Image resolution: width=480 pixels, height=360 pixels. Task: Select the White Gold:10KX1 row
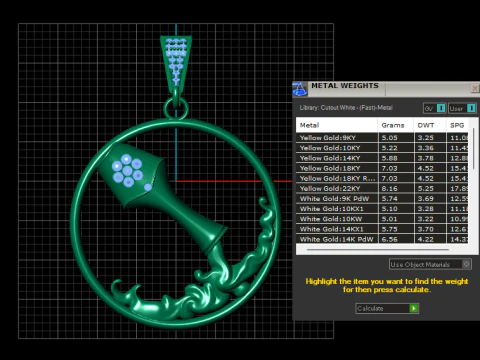(382, 209)
